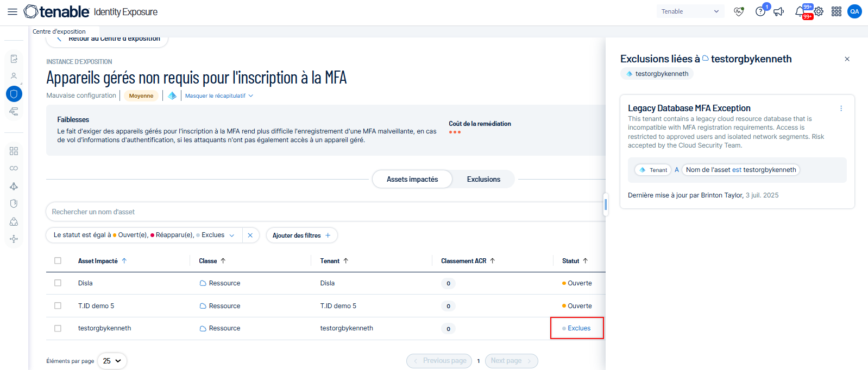The image size is (868, 370).
Task: Click Ajouter des filtres button
Action: (301, 235)
